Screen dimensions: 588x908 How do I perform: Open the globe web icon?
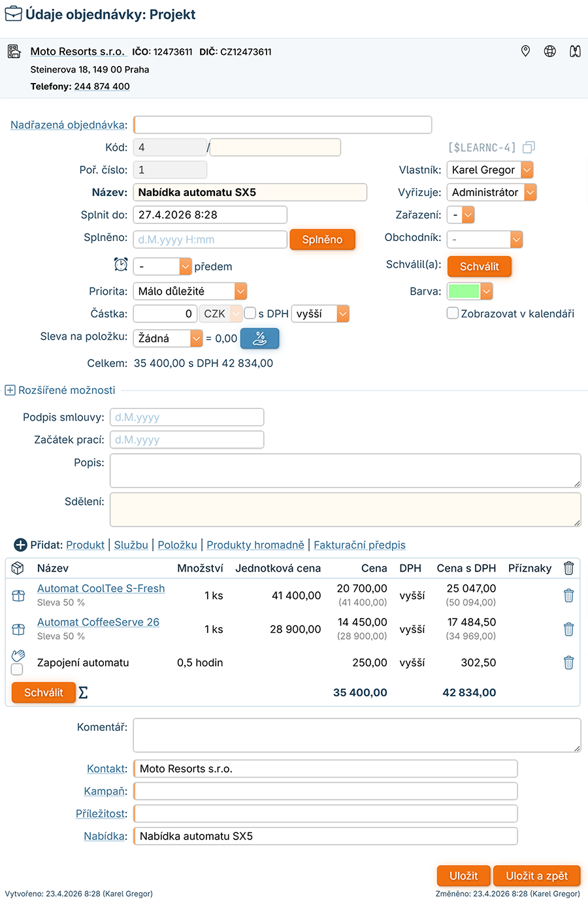[x=550, y=51]
